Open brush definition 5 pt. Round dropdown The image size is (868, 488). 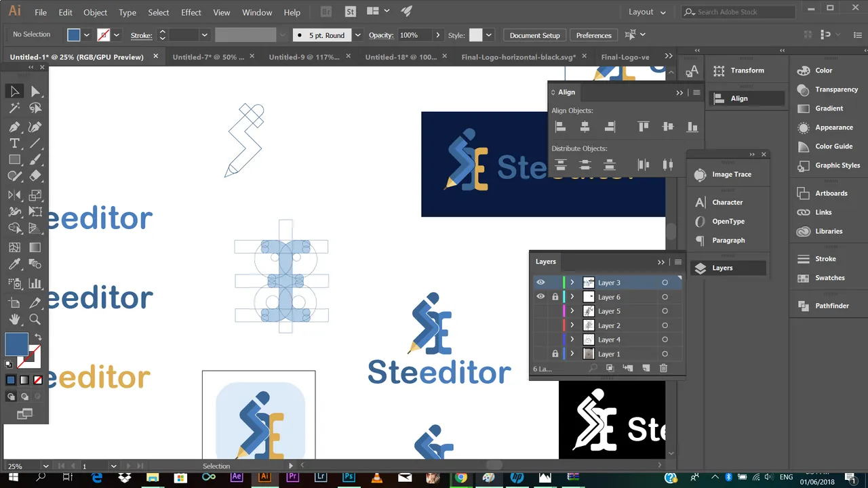[358, 35]
